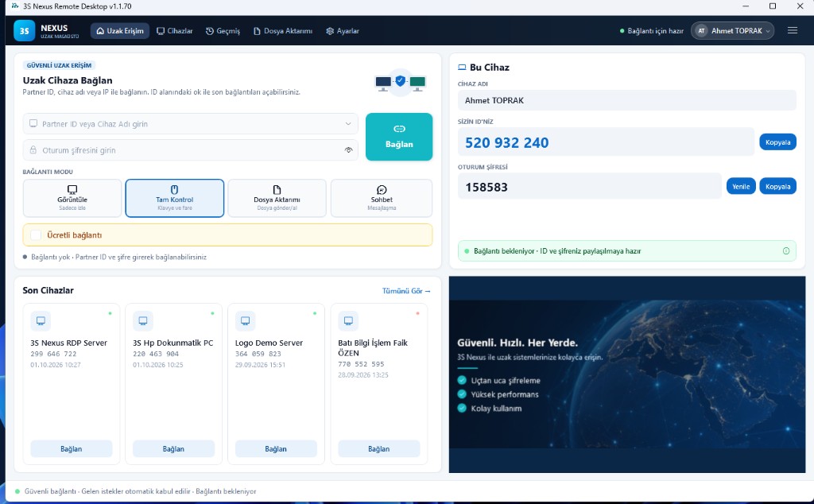Copy the session password with Kopyala
The width and height of the screenshot is (814, 504).
[777, 186]
